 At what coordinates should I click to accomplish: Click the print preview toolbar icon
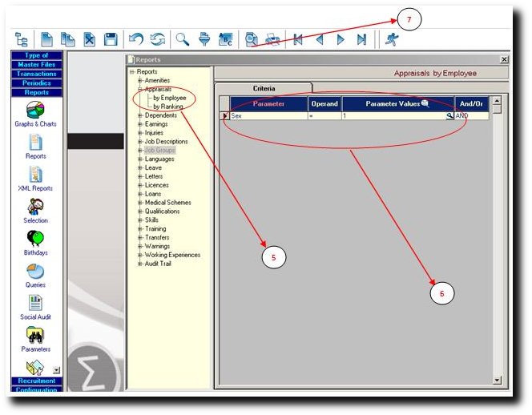pos(252,39)
